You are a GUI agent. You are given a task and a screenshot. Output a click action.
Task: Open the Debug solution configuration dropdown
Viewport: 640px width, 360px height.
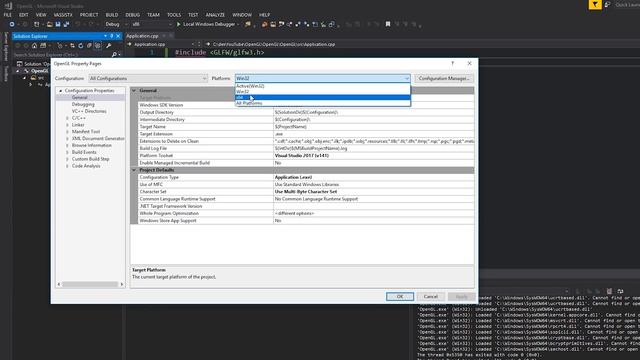[115, 24]
